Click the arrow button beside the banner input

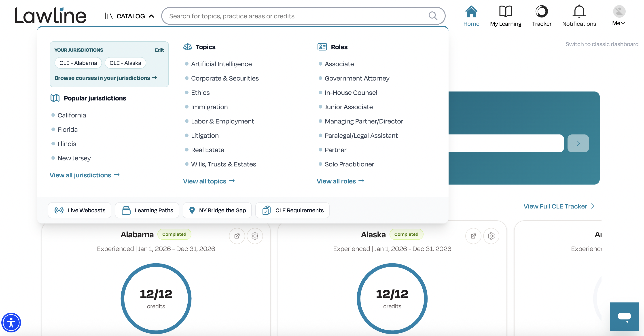pyautogui.click(x=578, y=143)
